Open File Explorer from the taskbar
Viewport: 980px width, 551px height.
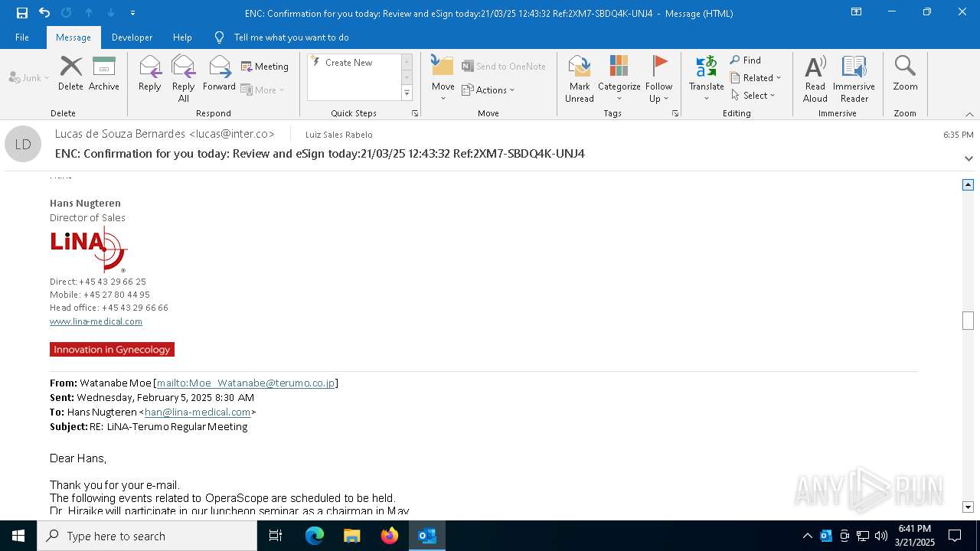(x=351, y=536)
